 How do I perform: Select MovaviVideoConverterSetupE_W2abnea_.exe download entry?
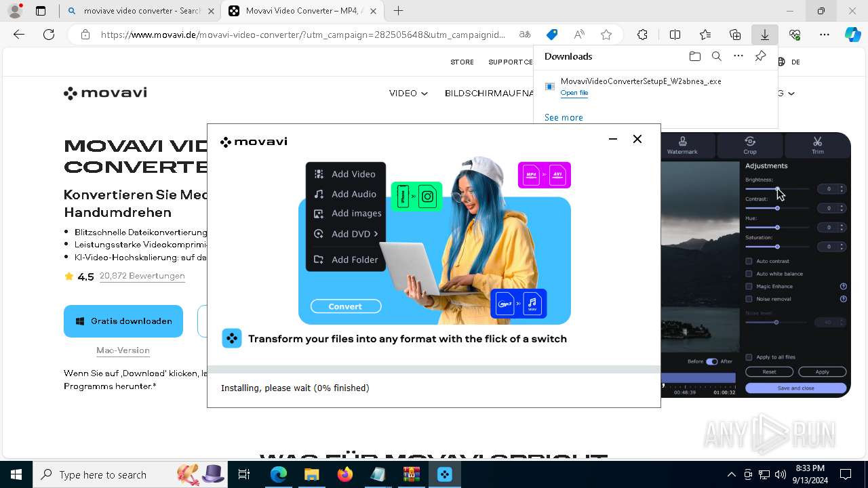click(655, 87)
